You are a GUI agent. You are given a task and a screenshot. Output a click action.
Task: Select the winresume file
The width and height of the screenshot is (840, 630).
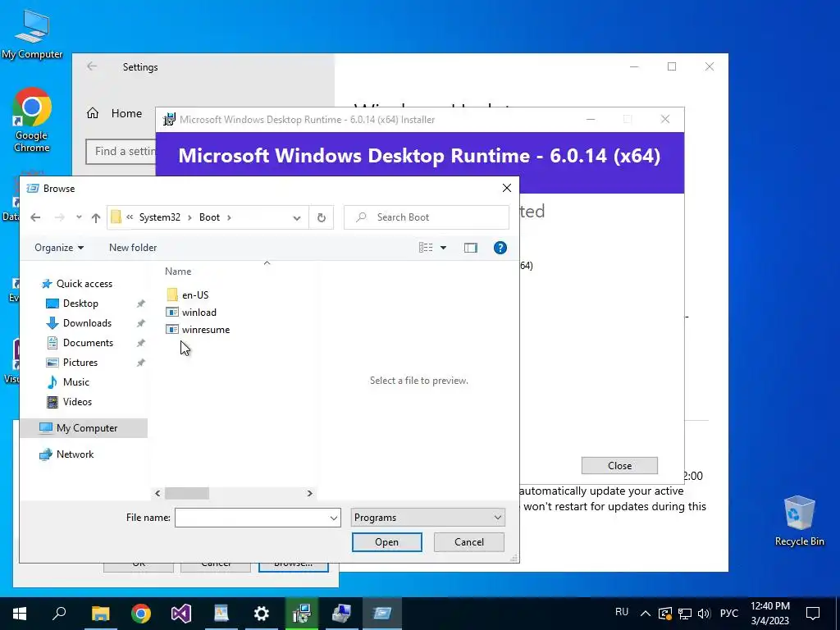[198, 330]
